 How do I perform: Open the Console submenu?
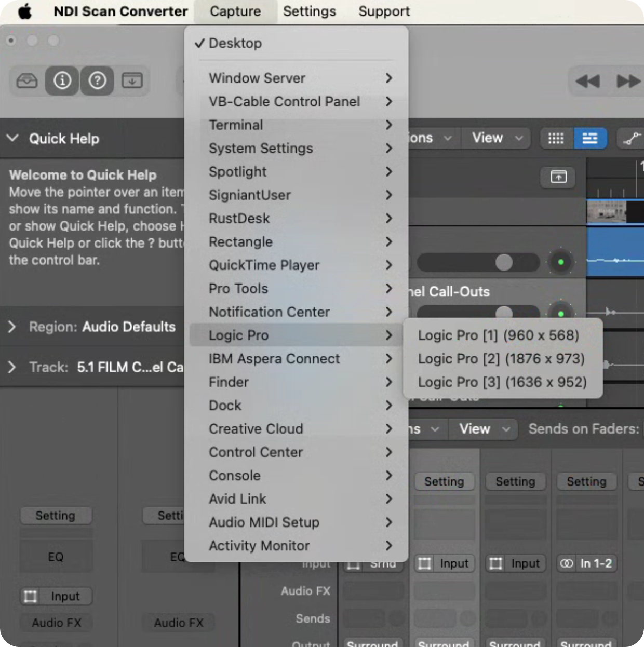pos(296,475)
